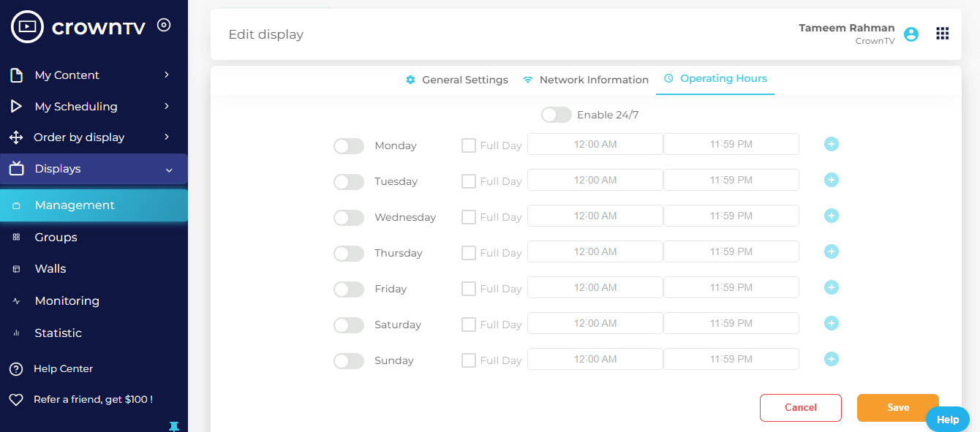This screenshot has height=432, width=980.
Task: Expand the My Content menu
Action: [x=67, y=75]
